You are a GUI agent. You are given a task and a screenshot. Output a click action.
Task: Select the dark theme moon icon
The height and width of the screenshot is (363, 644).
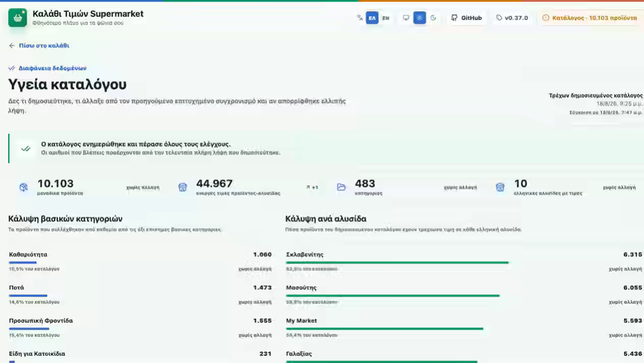coord(434,18)
